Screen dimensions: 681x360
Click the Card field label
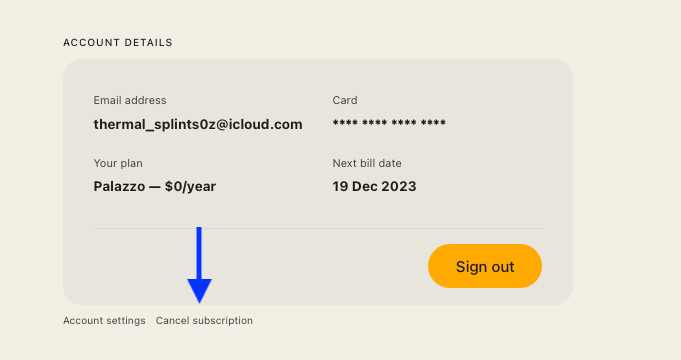[345, 100]
